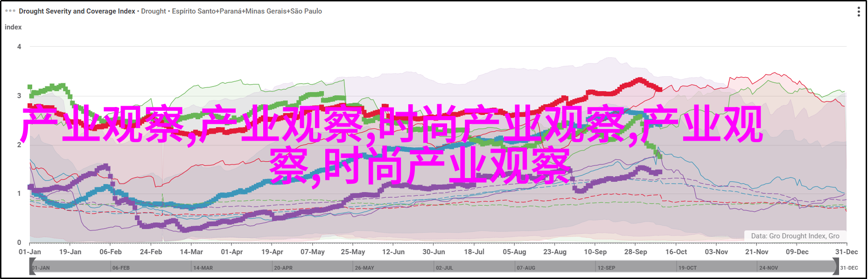Click the '19-Apr' x-axis label
This screenshot has width=868, height=279.
click(x=272, y=252)
